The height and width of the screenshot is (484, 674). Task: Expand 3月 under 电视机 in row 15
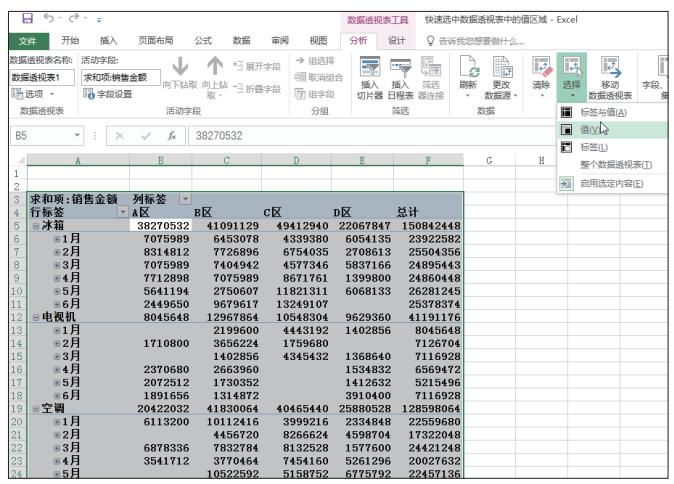click(x=56, y=356)
